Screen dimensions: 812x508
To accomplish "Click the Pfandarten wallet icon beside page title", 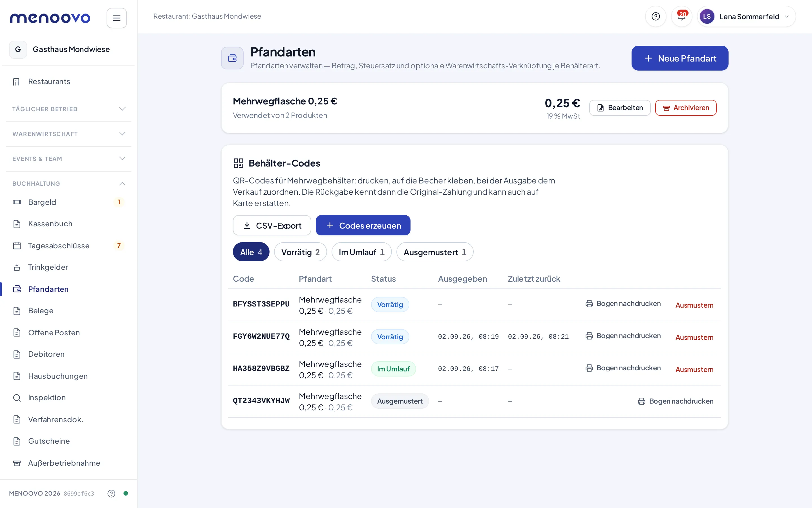I will 232,58.
